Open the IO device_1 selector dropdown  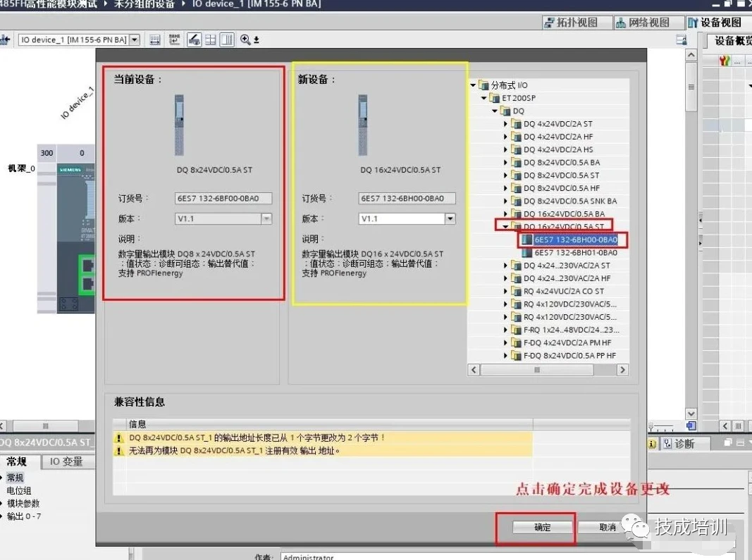tap(135, 40)
